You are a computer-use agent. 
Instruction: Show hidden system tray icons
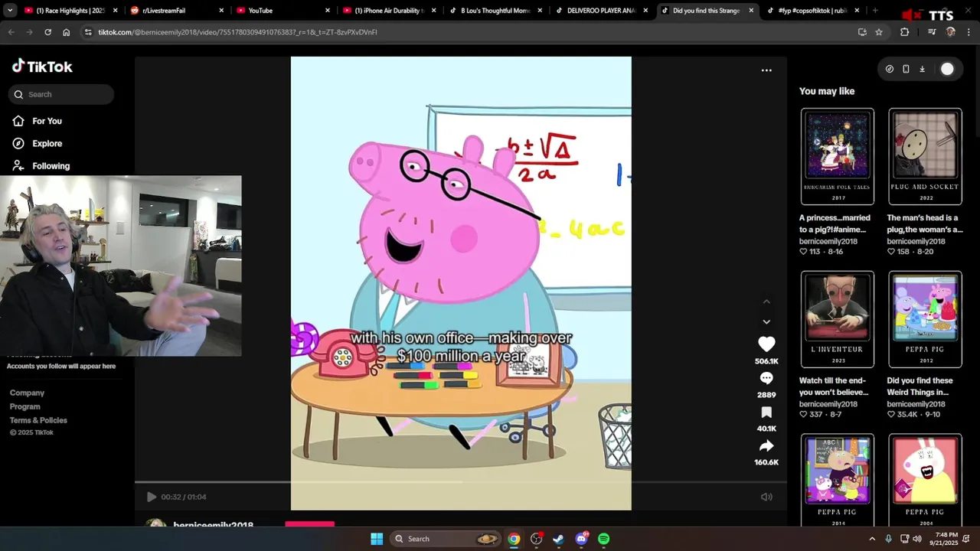872,539
